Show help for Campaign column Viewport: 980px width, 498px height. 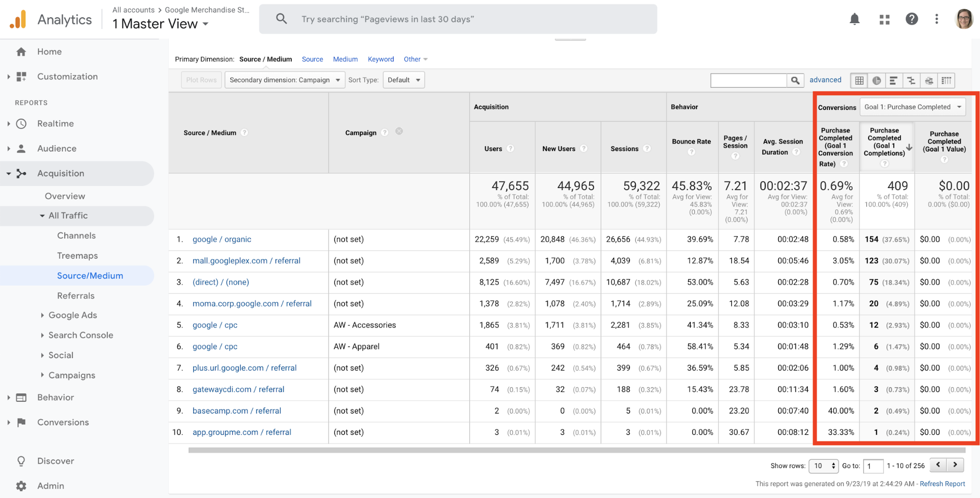(385, 132)
